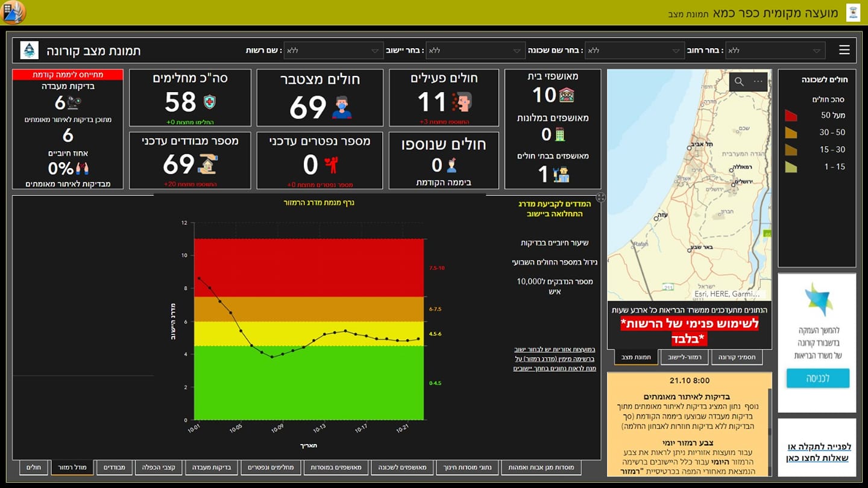Click the map search magnifier icon

pos(739,82)
